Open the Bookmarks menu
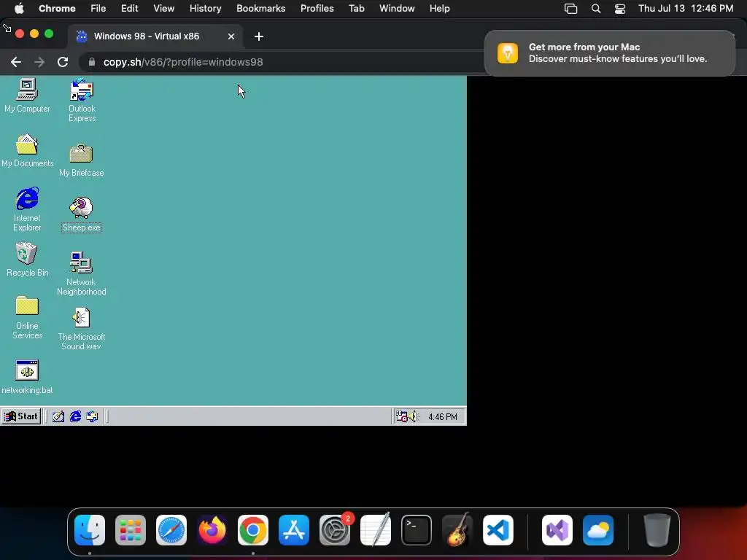The width and height of the screenshot is (747, 560). pyautogui.click(x=260, y=8)
